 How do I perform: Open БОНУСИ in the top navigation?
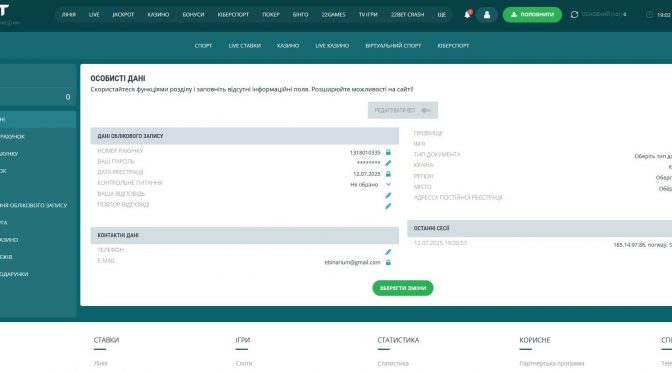tap(193, 15)
